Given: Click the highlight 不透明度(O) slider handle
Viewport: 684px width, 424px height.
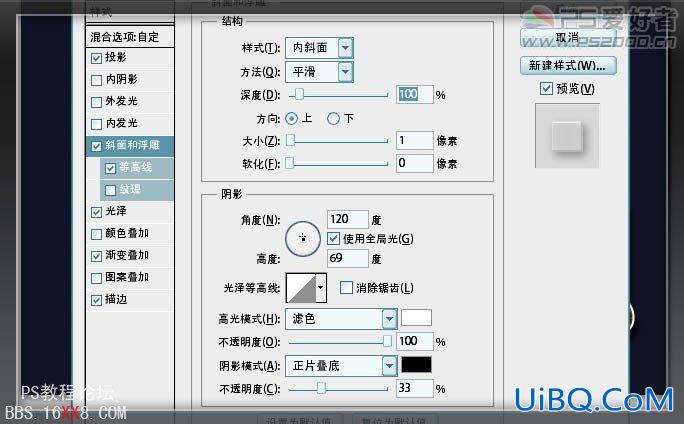Looking at the screenshot, I should click(x=387, y=342).
